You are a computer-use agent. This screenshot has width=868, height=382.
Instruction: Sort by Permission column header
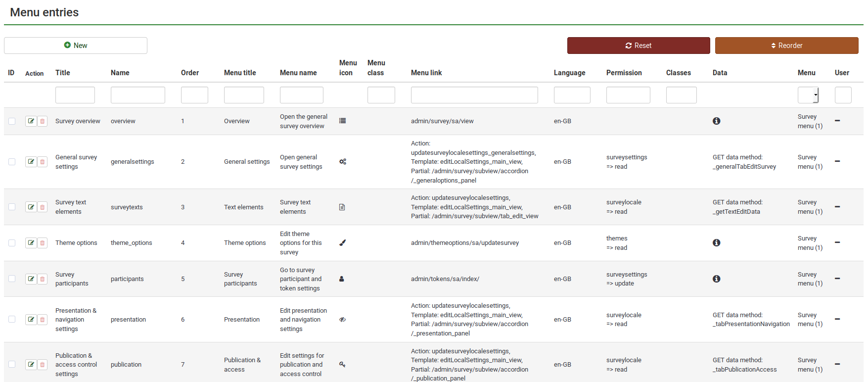[624, 73]
